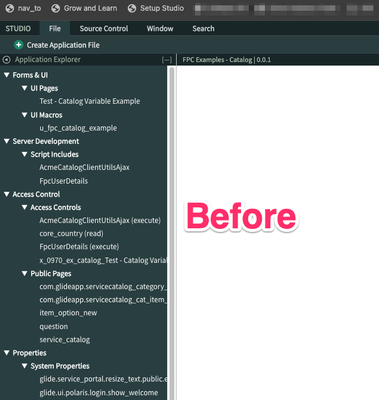
Task: Open question public page
Action: [54, 326]
